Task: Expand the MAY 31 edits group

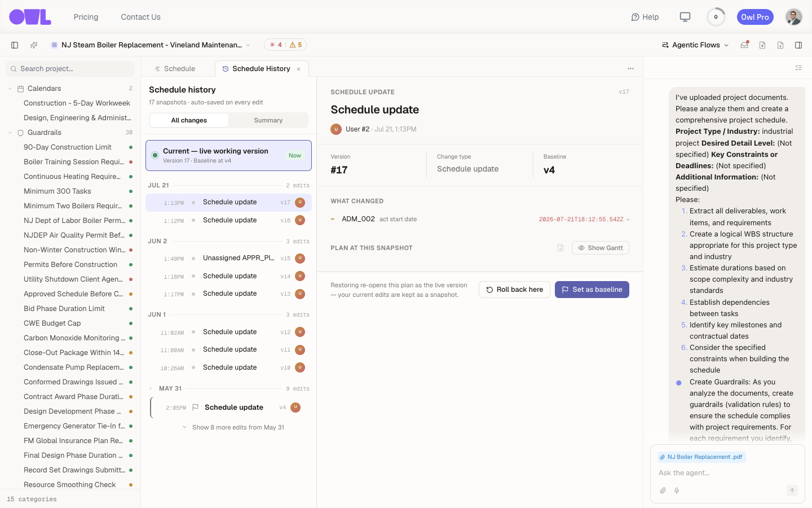Action: pos(151,388)
